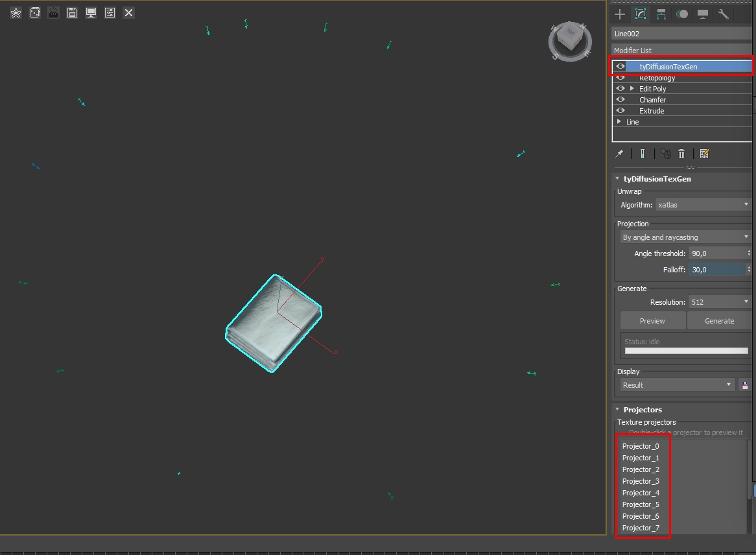Click the ViewCube in the viewport
The image size is (756, 555).
click(570, 41)
